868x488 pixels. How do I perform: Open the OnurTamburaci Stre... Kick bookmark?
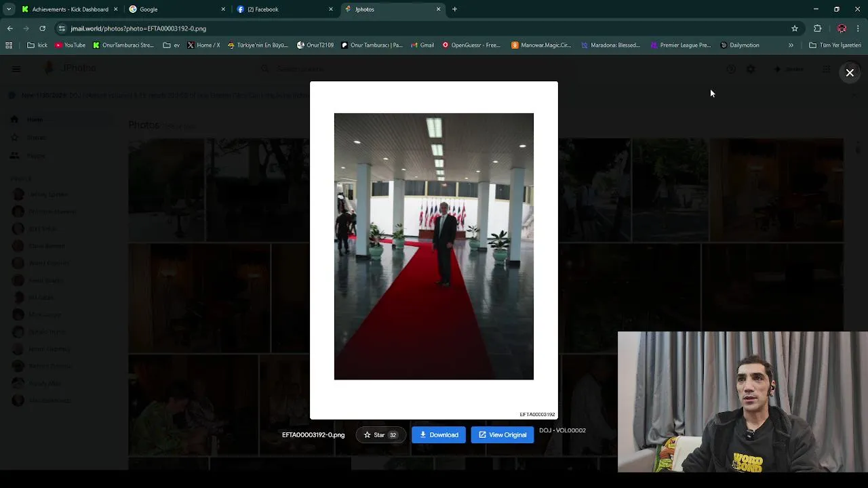coord(123,45)
